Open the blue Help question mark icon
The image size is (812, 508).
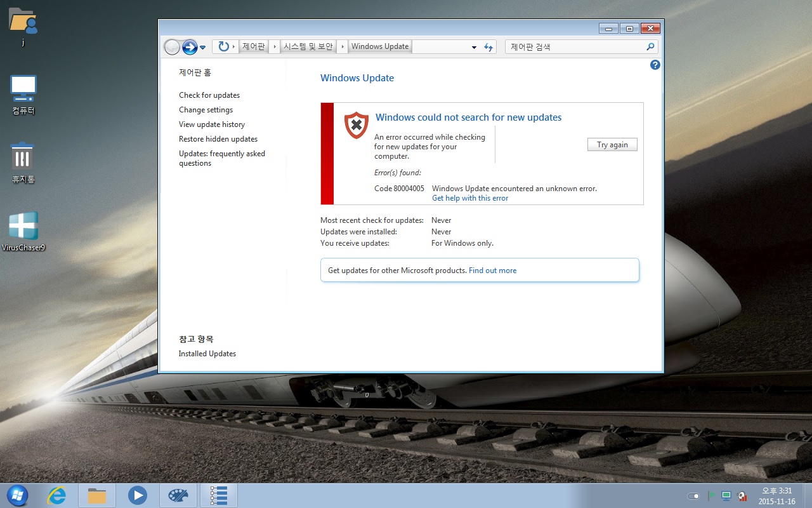coord(655,65)
